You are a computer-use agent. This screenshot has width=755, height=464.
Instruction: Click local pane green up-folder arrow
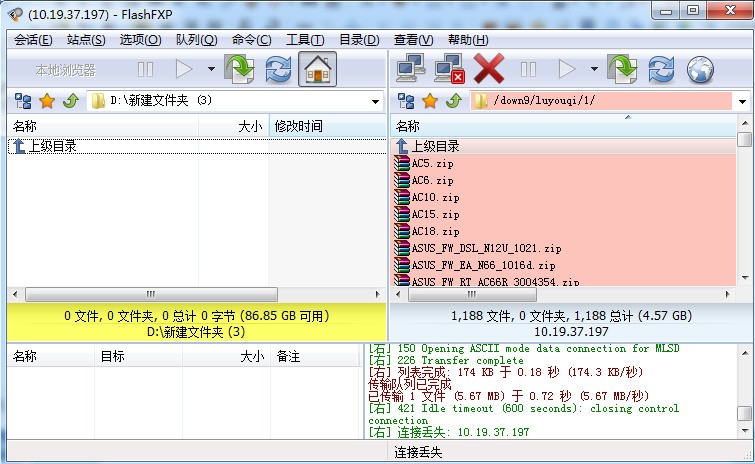pyautogui.click(x=69, y=101)
